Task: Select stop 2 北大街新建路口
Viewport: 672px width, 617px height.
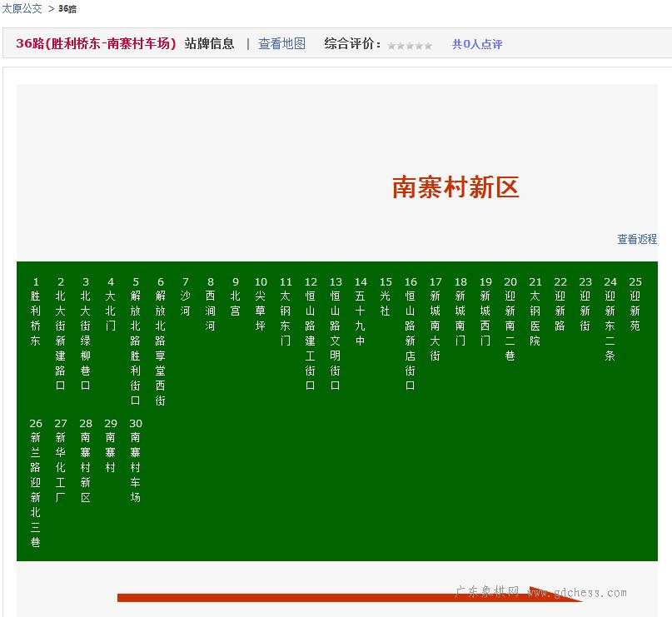Action: coord(61,334)
